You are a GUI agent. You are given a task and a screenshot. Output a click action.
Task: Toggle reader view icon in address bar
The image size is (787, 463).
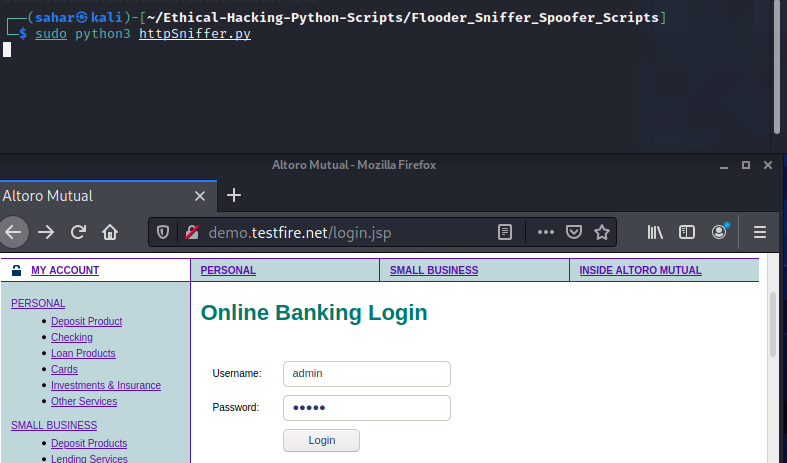coord(505,232)
